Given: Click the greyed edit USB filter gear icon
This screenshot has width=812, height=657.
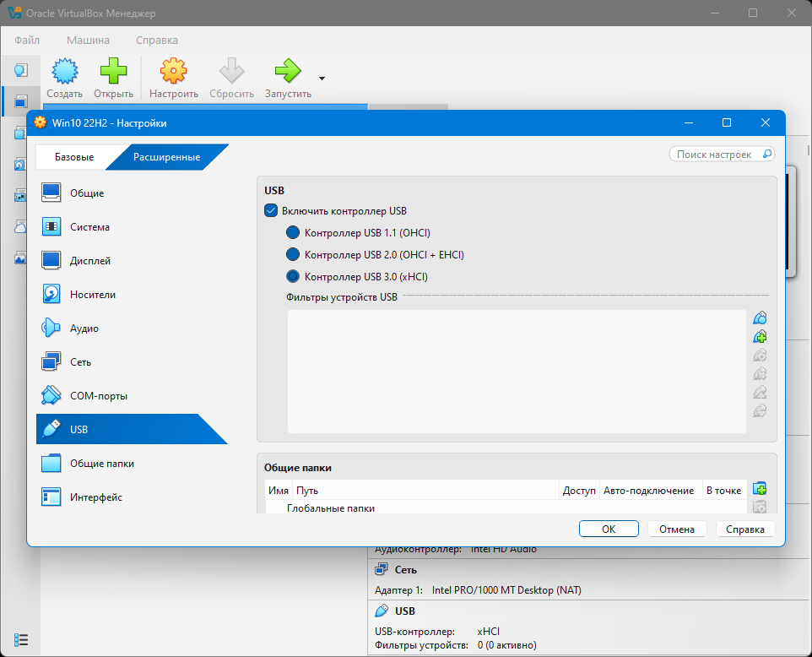Looking at the screenshot, I should (760, 355).
